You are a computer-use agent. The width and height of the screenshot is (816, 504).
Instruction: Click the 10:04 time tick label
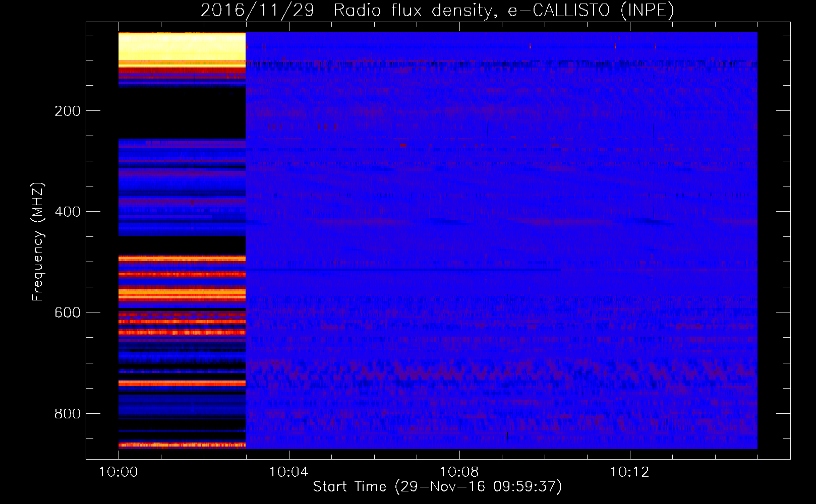288,472
